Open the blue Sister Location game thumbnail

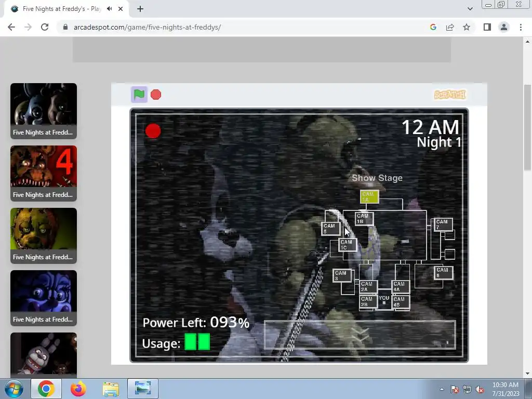(44, 298)
